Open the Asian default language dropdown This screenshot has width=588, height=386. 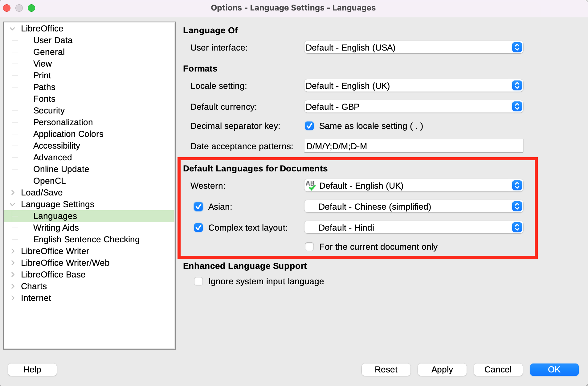tap(414, 206)
